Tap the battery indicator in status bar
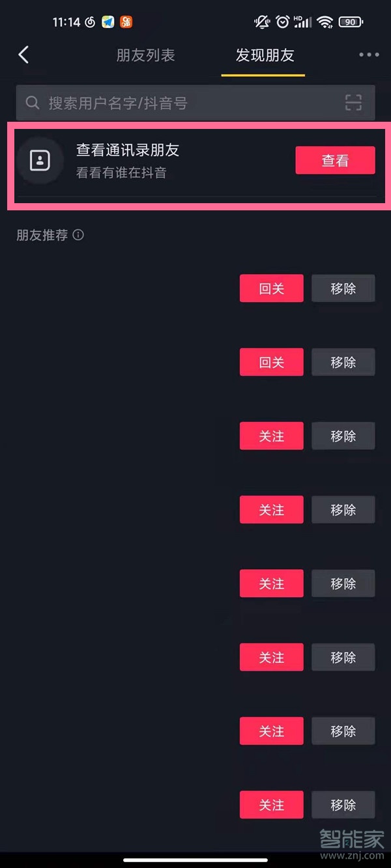 (351, 22)
